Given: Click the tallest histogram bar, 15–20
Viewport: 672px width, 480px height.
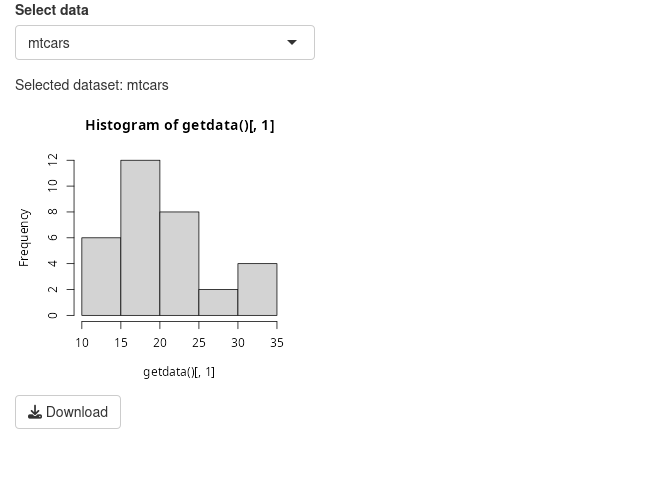Looking at the screenshot, I should click(x=140, y=238).
